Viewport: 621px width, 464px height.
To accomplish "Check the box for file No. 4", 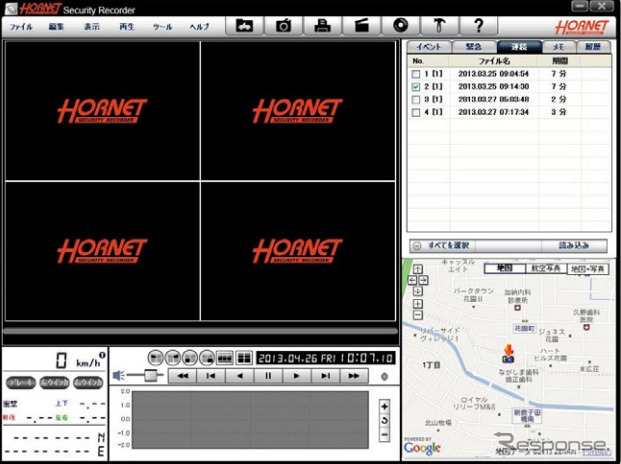I will [x=416, y=112].
